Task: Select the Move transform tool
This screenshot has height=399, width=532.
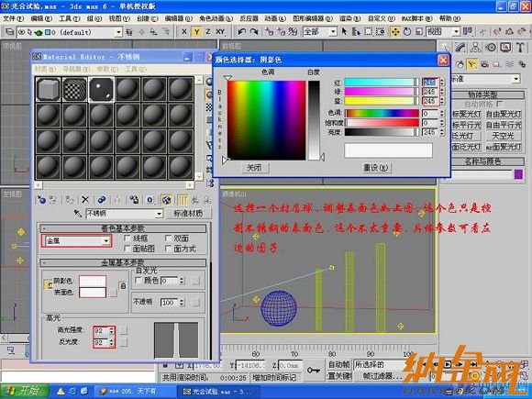Action: [395, 32]
